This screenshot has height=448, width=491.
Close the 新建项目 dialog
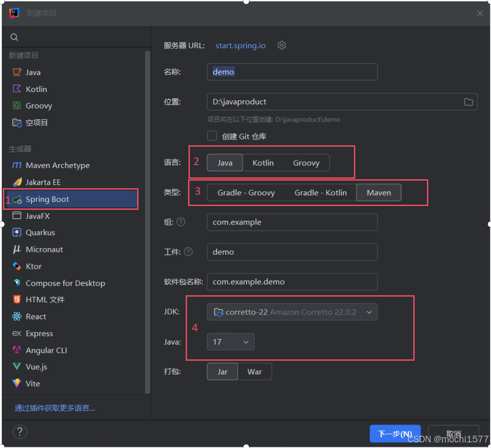pyautogui.click(x=480, y=14)
